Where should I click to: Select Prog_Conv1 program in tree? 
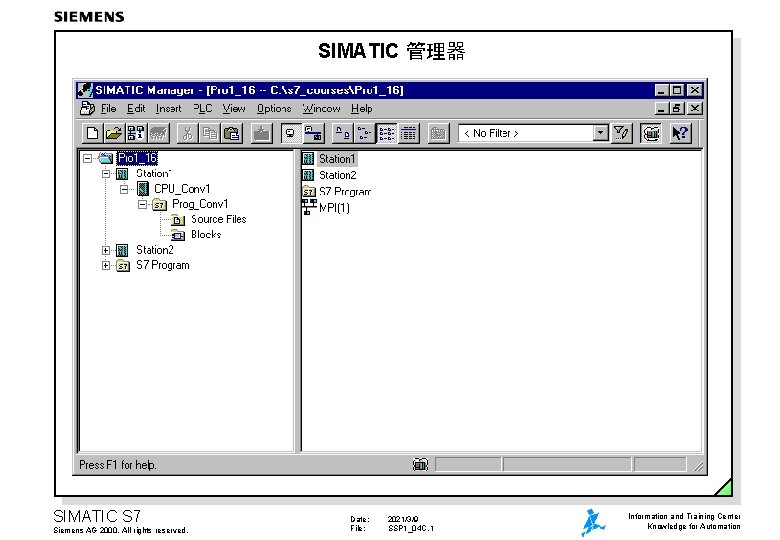(200, 204)
